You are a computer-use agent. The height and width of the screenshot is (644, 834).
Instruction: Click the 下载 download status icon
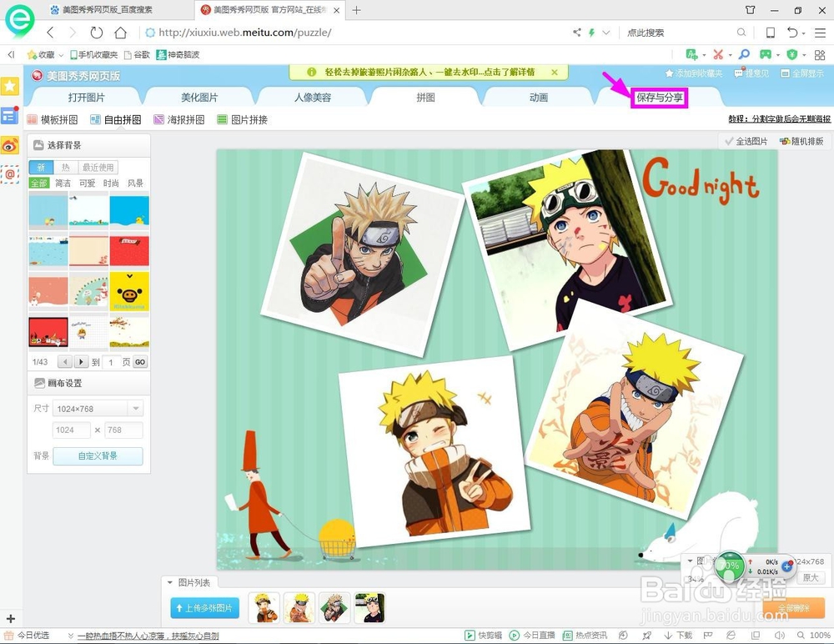tap(678, 636)
